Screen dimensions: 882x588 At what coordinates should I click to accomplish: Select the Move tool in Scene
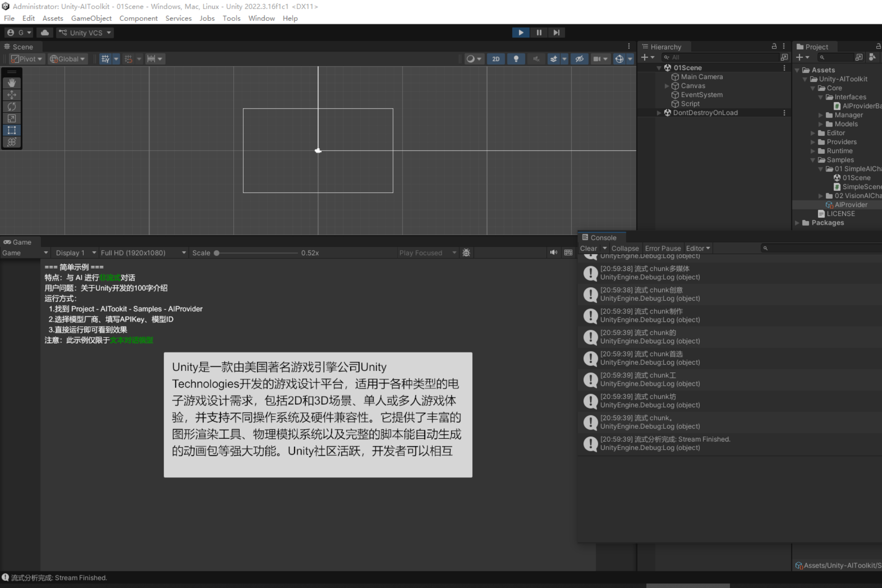tap(12, 95)
